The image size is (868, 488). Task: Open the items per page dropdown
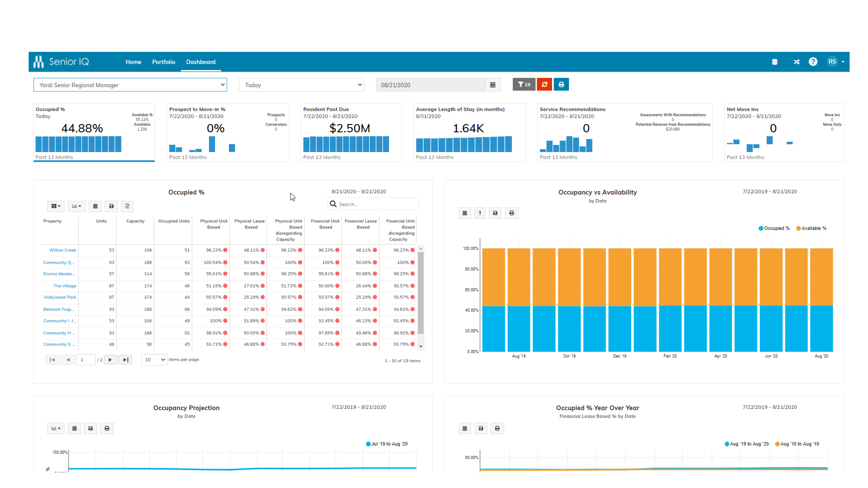click(x=154, y=360)
